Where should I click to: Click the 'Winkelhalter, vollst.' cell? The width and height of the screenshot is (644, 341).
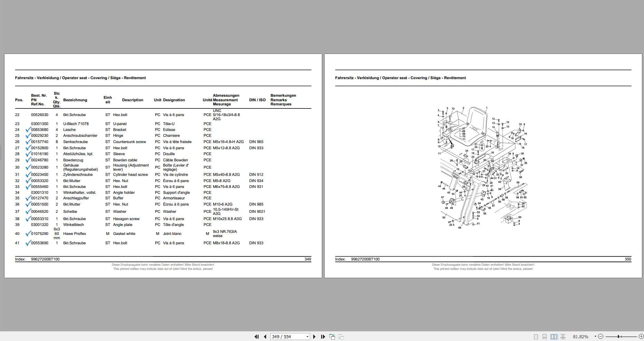(80, 192)
